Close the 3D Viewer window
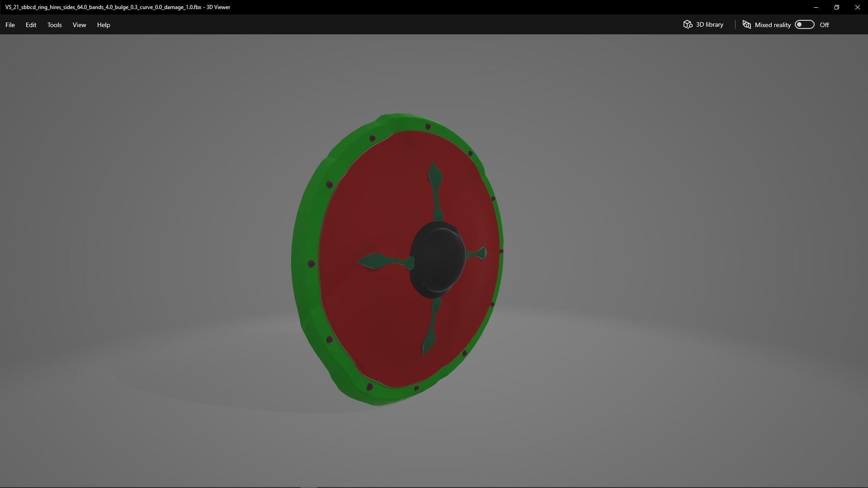 [x=858, y=7]
